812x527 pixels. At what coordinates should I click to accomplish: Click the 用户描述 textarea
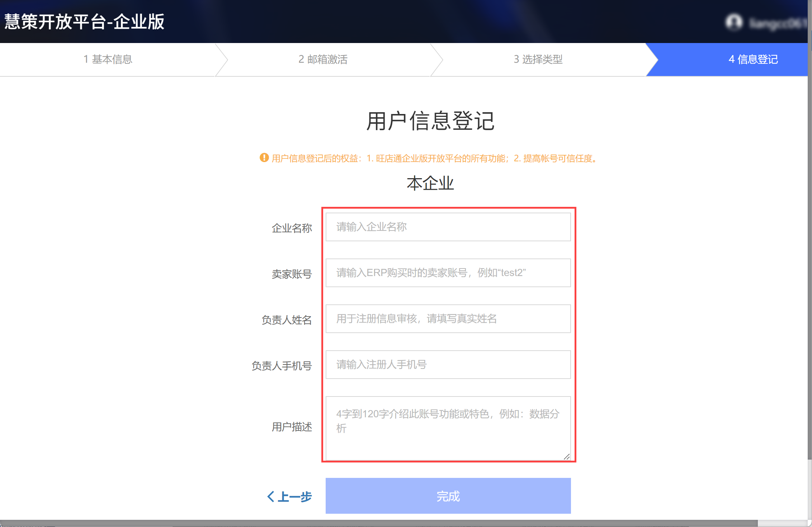pyautogui.click(x=448, y=428)
